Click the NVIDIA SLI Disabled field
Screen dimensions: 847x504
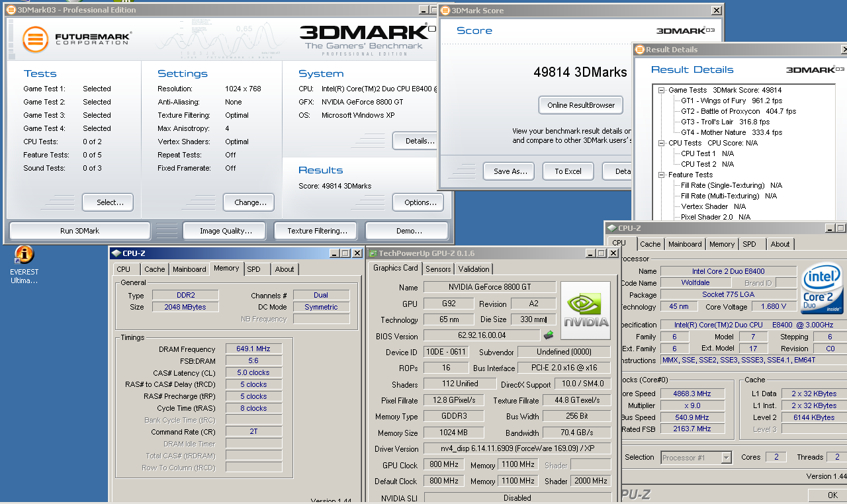[x=517, y=498]
